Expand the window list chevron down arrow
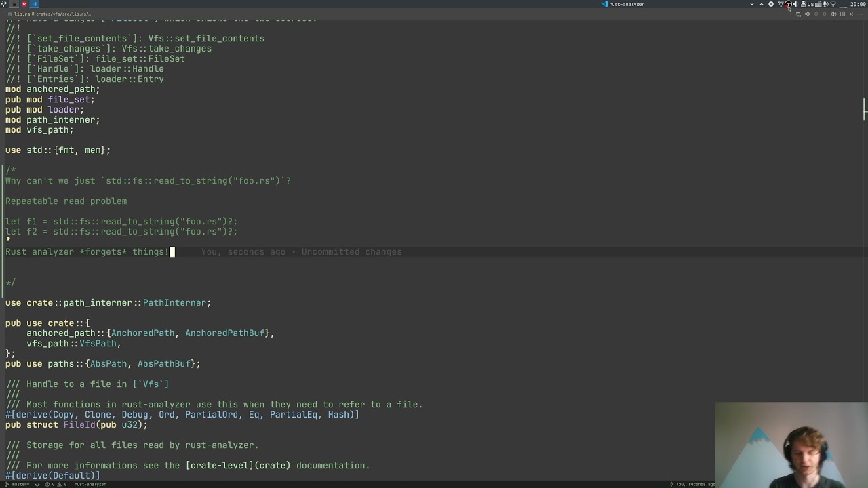The image size is (868, 488). tap(752, 4)
